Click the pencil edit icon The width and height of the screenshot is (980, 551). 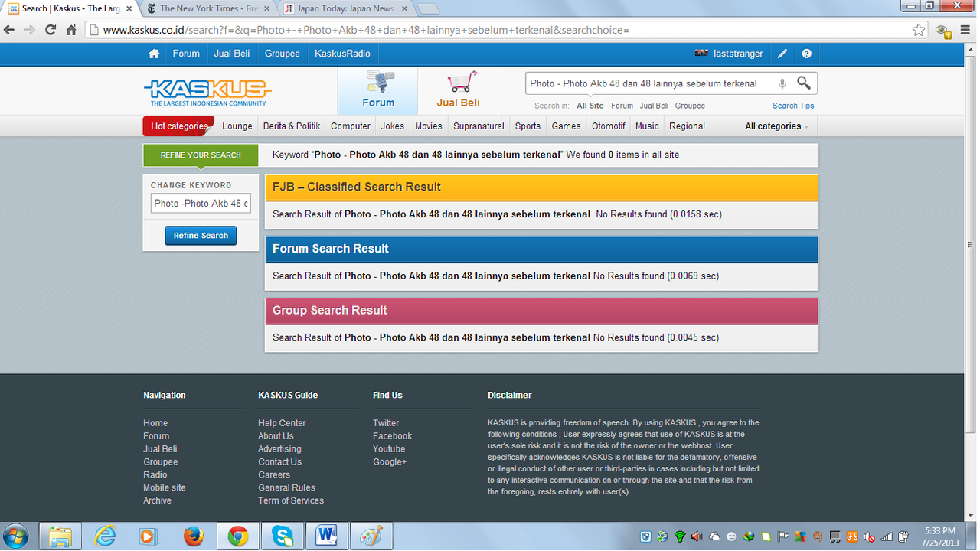782,54
